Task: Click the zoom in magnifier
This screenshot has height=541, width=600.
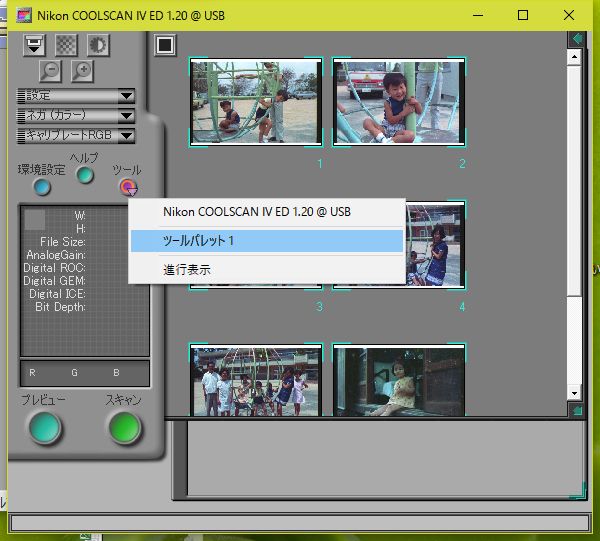Action: 82,71
